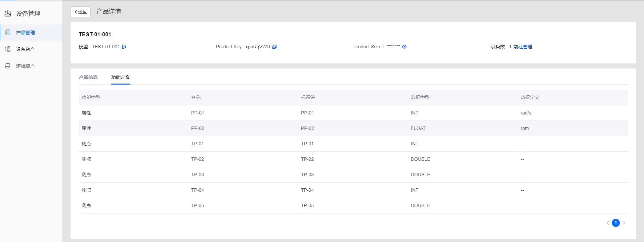Click the 产品详情 page title
This screenshot has width=644, height=242.
[109, 11]
